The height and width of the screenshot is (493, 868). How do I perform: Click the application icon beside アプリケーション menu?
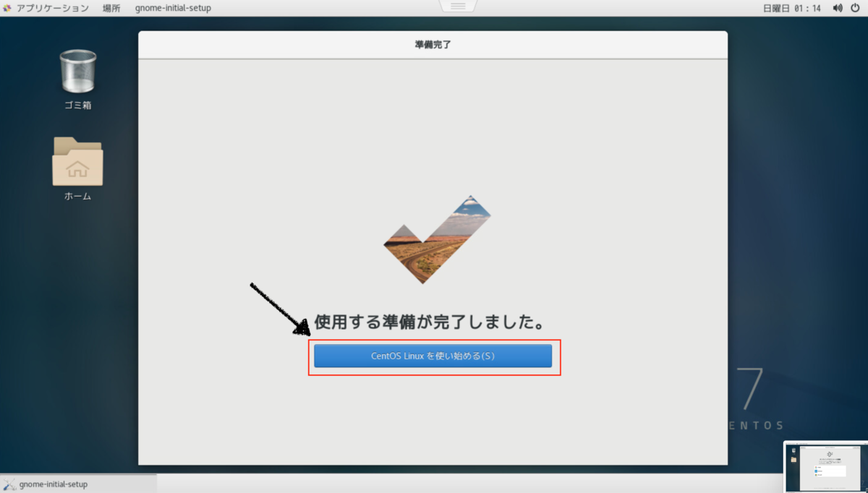pos(7,8)
